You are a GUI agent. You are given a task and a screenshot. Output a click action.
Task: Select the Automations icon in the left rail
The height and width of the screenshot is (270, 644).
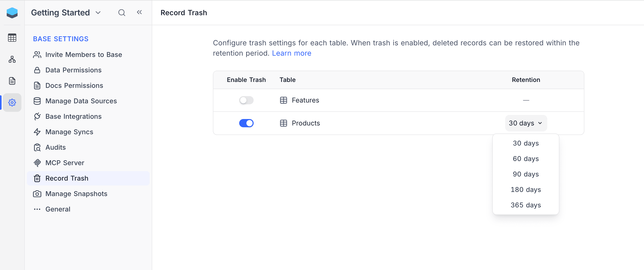pyautogui.click(x=12, y=60)
